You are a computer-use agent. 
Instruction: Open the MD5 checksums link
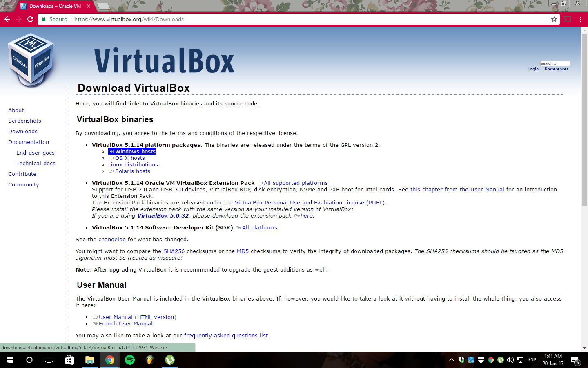pyautogui.click(x=243, y=251)
